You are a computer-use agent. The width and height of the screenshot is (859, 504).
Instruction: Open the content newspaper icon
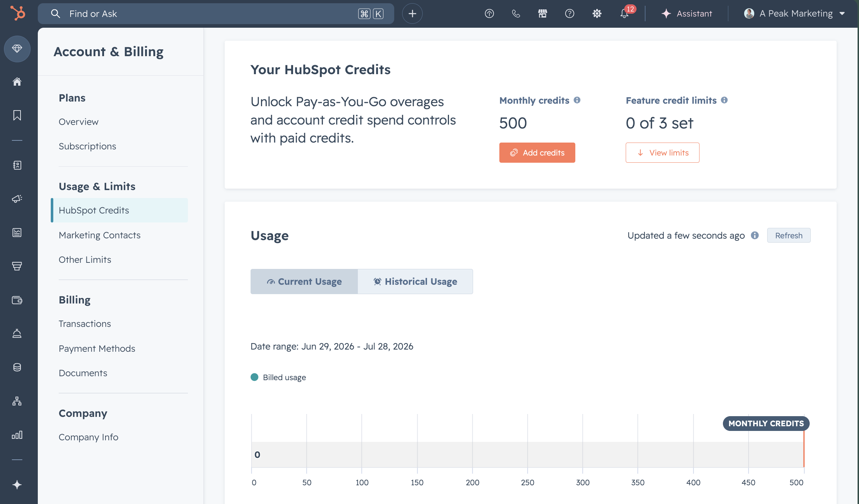(x=17, y=233)
